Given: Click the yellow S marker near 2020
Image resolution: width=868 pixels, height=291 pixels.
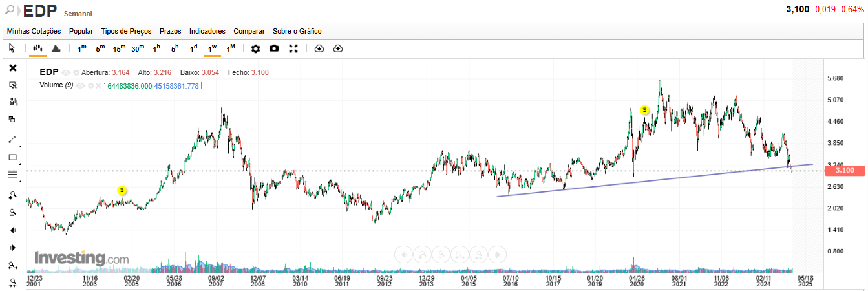Looking at the screenshot, I should pos(644,110).
